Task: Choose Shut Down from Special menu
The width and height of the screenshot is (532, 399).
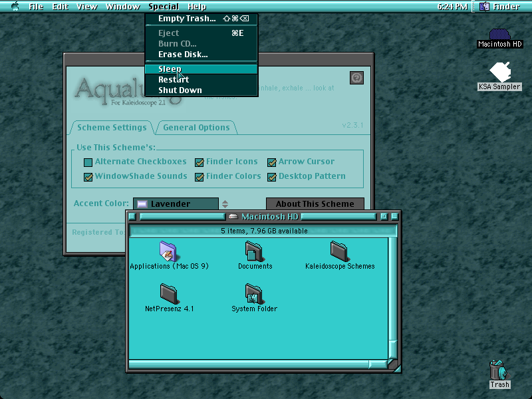Action: coord(201,90)
